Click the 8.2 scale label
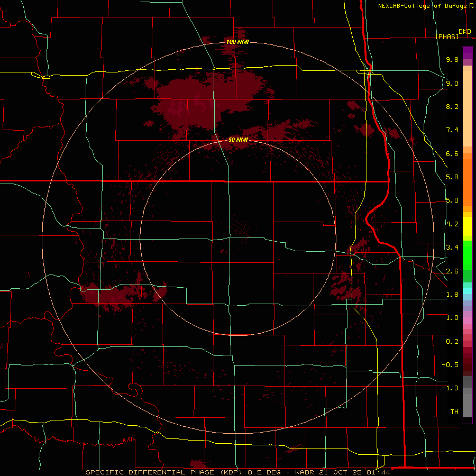 [452, 106]
